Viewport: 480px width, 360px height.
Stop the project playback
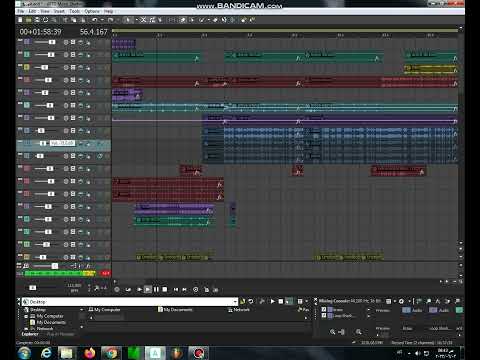[165, 290]
